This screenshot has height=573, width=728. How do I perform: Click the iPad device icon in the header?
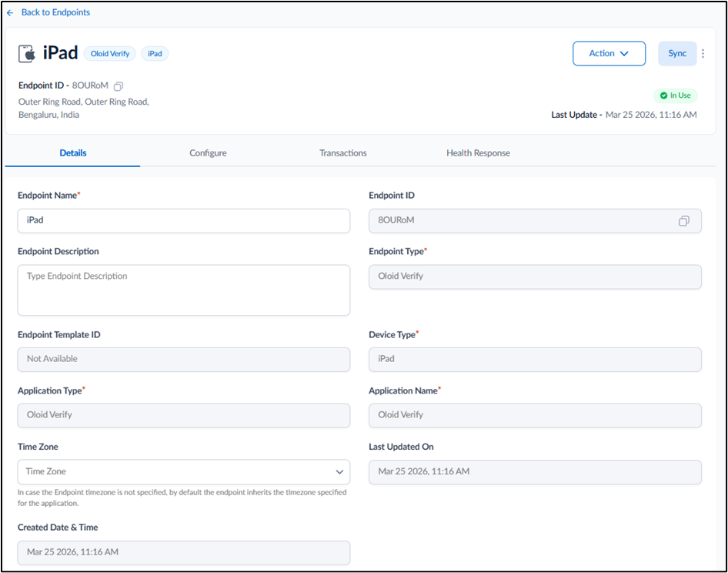[27, 53]
